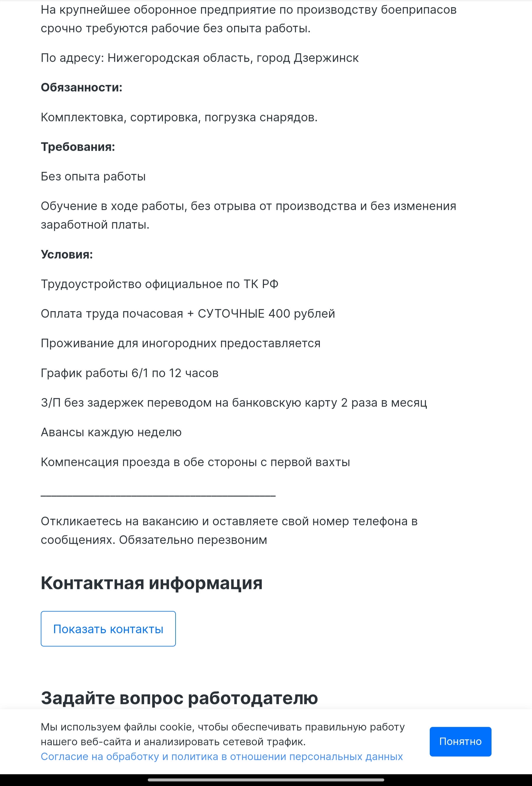This screenshot has height=786, width=532.
Task: Click the Контактная информация heading
Action: (x=151, y=583)
